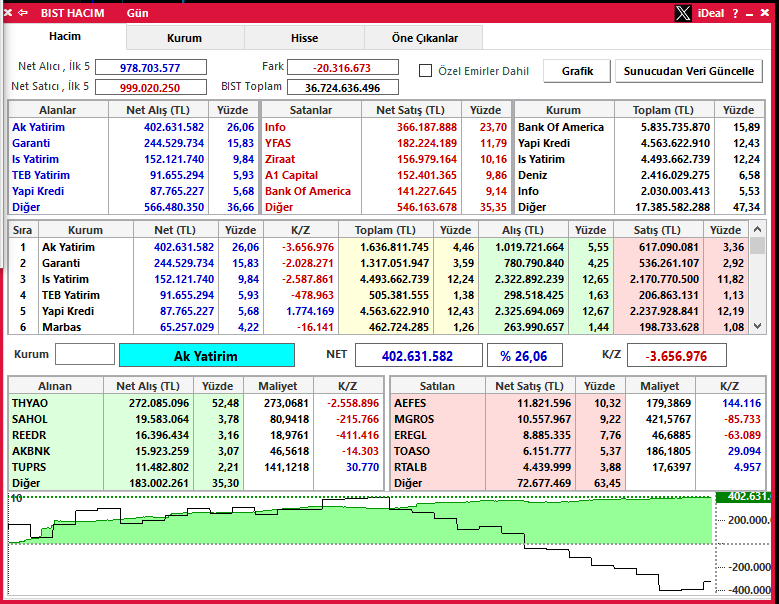Image resolution: width=779 pixels, height=604 pixels.
Task: Click the Alınan column header
Action: click(x=55, y=386)
